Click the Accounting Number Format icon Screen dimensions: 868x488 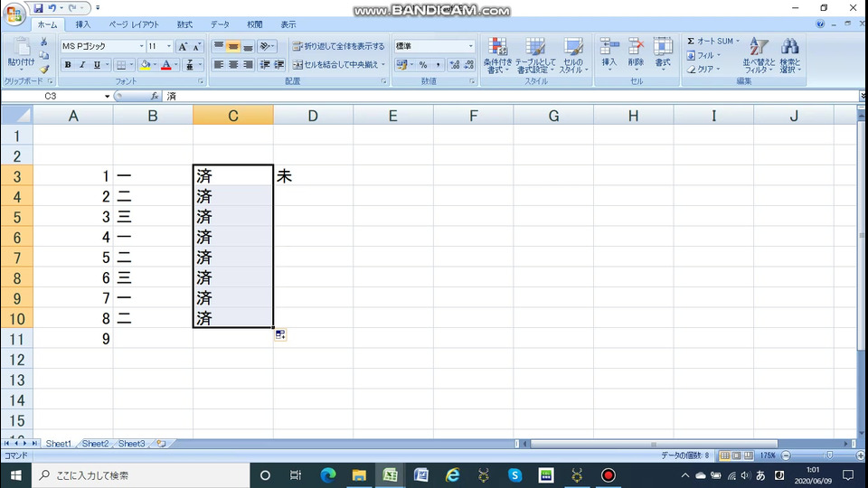(x=401, y=65)
